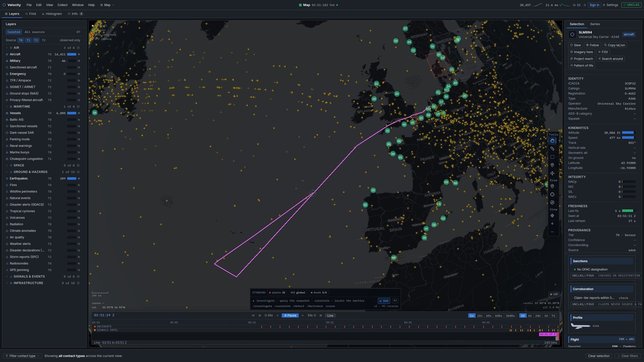Click the crosshair target draw tool
The image size is (644, 362).
(x=552, y=195)
